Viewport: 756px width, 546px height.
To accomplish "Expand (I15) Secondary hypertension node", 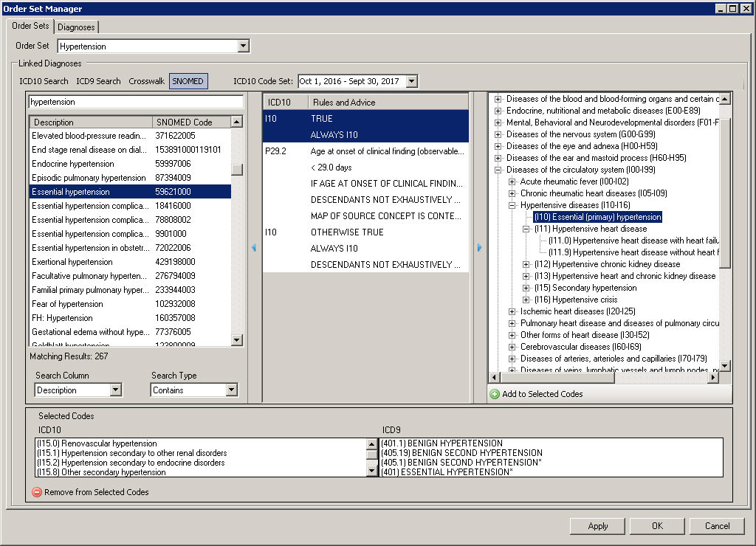I will (x=526, y=288).
